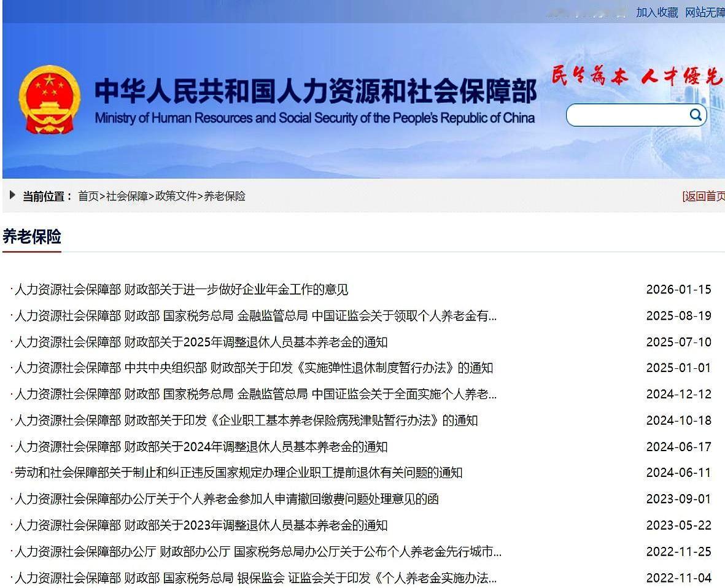The height and width of the screenshot is (588, 725).
Task: Open 制止和纠正违反国家规定提前退休 notice
Action: pyautogui.click(x=239, y=473)
